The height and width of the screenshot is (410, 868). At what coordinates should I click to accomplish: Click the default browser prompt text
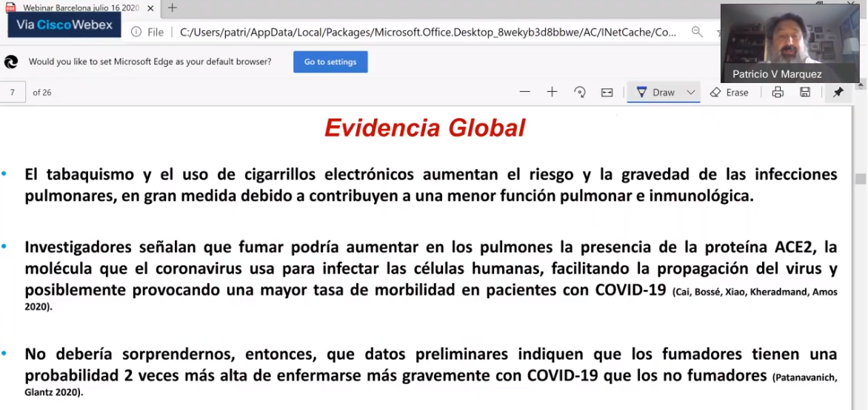(150, 62)
